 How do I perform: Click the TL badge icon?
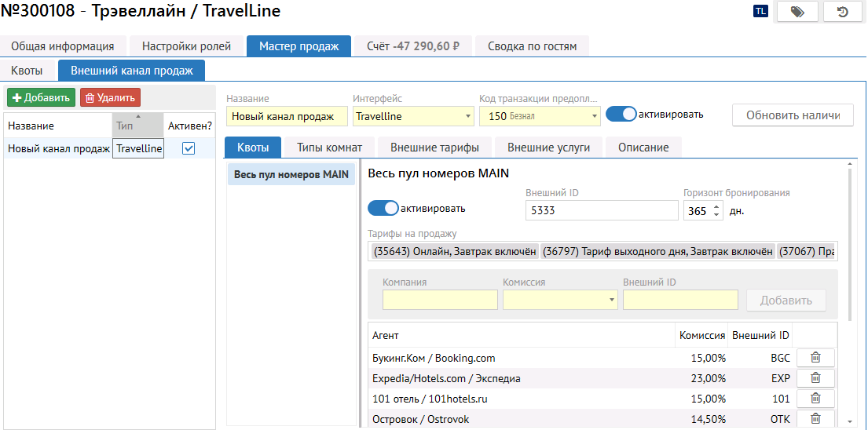tap(760, 12)
